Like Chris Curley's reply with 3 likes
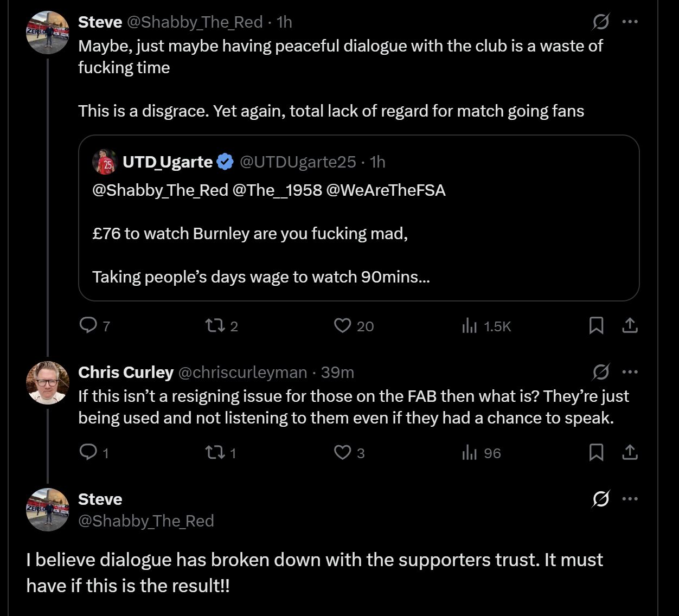679x616 pixels. (x=342, y=452)
